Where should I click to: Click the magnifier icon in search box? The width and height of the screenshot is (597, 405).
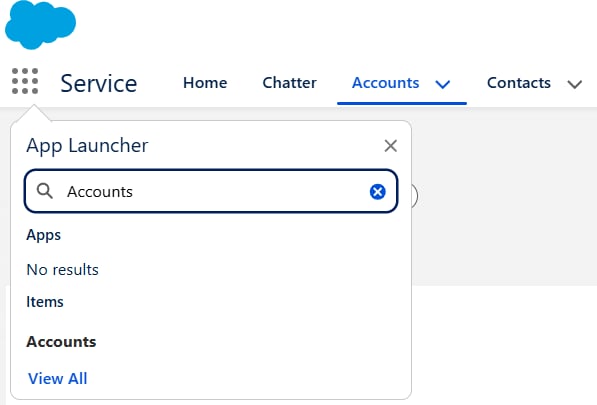45,191
